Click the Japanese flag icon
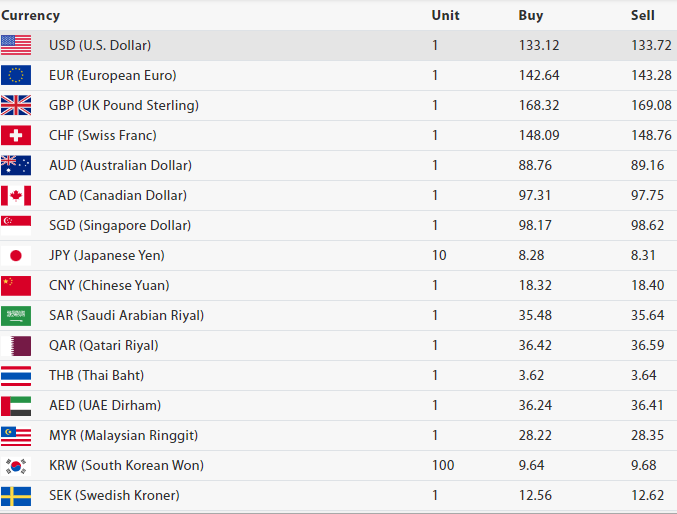The width and height of the screenshot is (677, 514). click(16, 255)
